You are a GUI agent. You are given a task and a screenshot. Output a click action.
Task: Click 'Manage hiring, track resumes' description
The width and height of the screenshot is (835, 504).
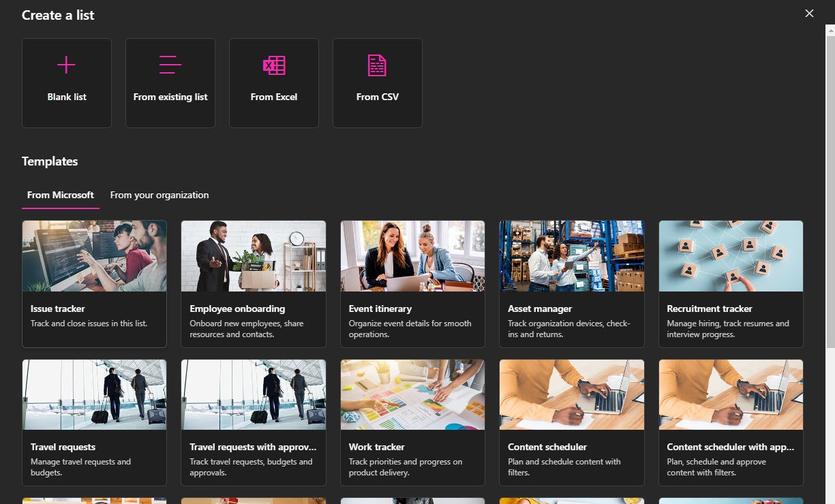tap(728, 329)
